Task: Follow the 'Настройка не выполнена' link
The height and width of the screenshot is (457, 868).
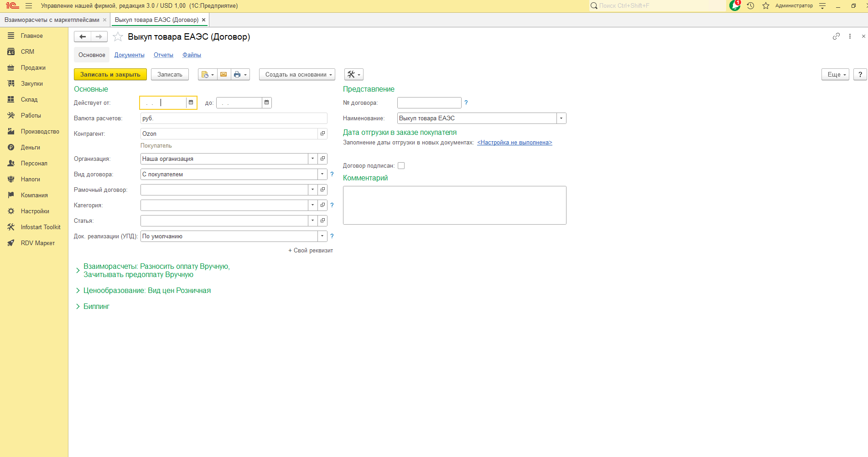Action: pos(515,143)
